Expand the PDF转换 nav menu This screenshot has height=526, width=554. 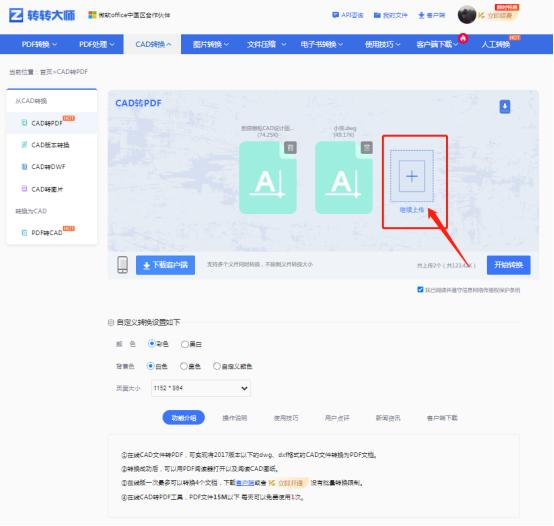point(39,44)
